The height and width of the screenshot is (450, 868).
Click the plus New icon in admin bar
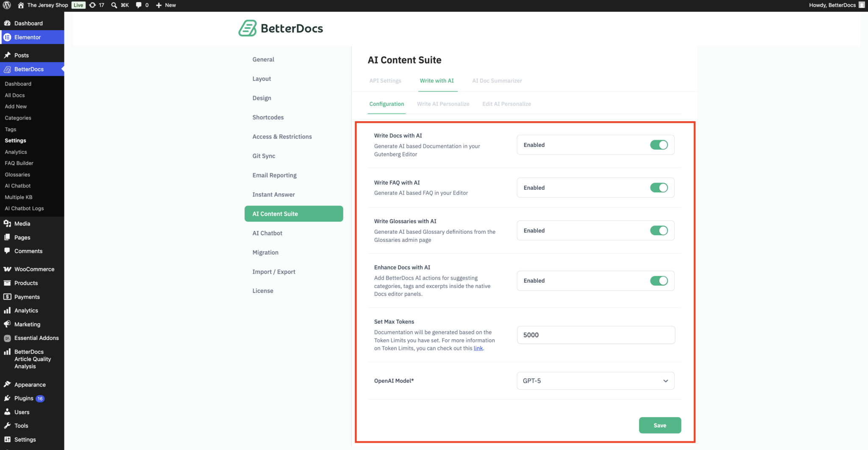tap(159, 5)
